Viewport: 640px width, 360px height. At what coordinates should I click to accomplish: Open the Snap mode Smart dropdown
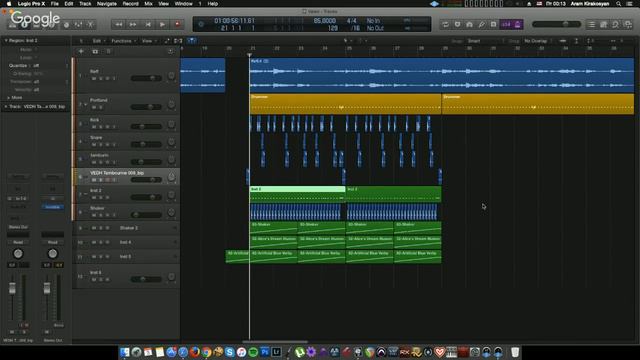click(485, 41)
